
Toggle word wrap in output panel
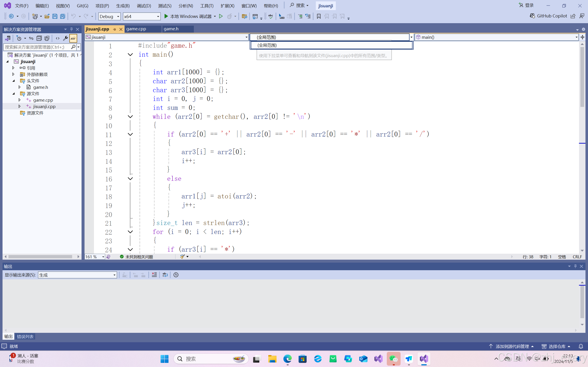(165, 275)
